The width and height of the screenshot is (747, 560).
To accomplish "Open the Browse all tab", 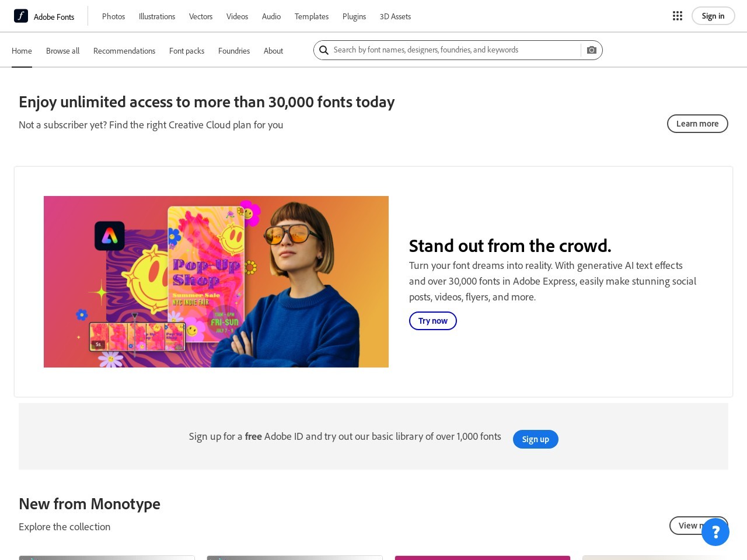I will (x=62, y=51).
